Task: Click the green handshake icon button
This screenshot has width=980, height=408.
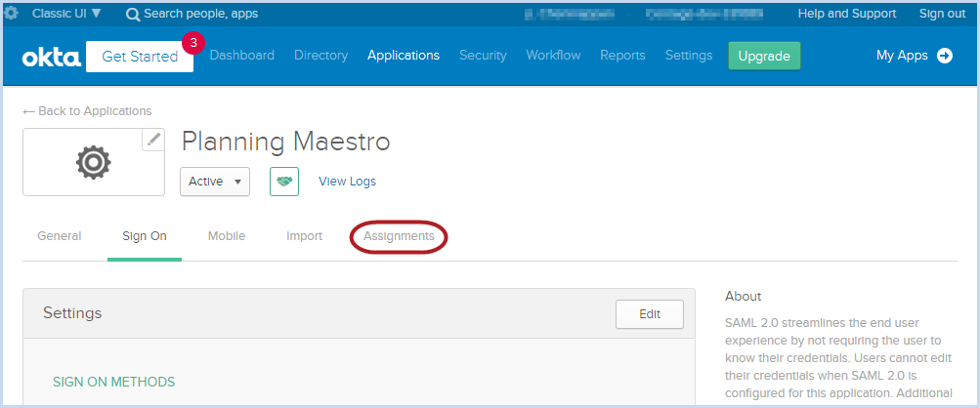Action: (283, 182)
